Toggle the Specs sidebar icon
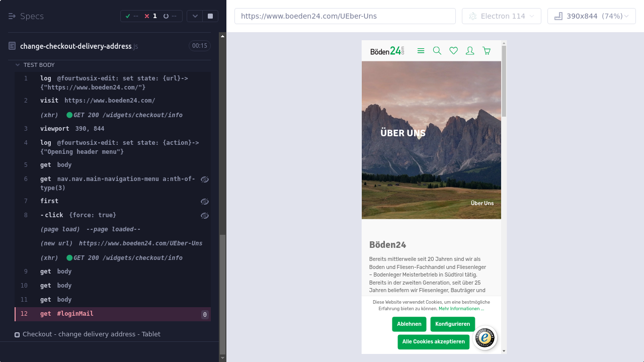 (12, 16)
